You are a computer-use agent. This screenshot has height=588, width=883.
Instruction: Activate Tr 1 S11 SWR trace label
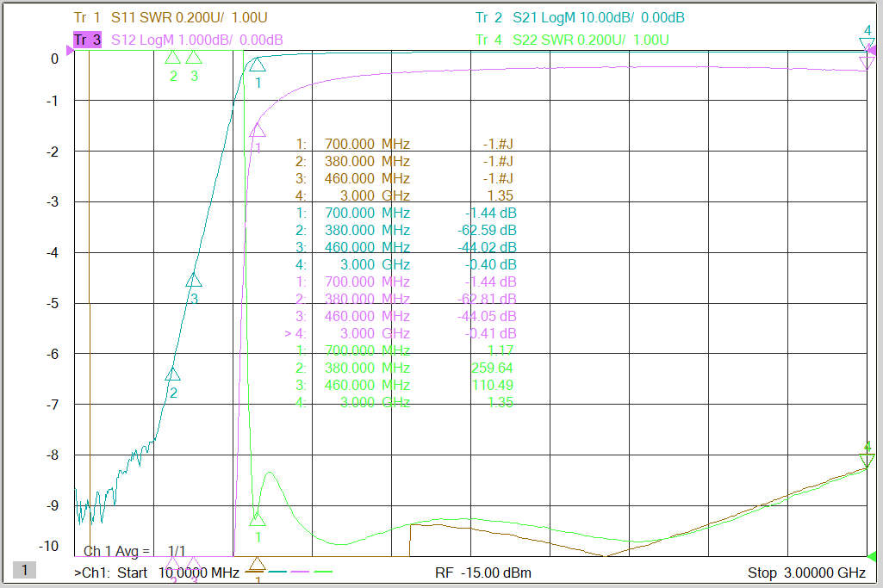point(171,17)
